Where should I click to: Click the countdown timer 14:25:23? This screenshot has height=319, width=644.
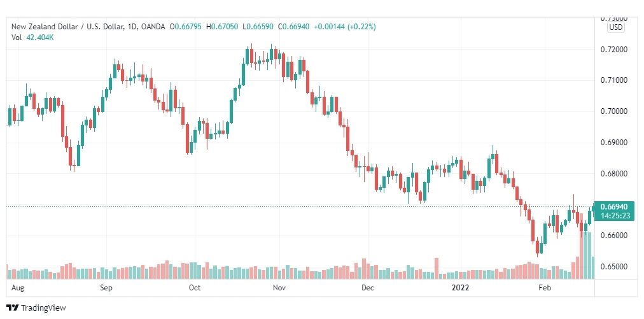[615, 215]
